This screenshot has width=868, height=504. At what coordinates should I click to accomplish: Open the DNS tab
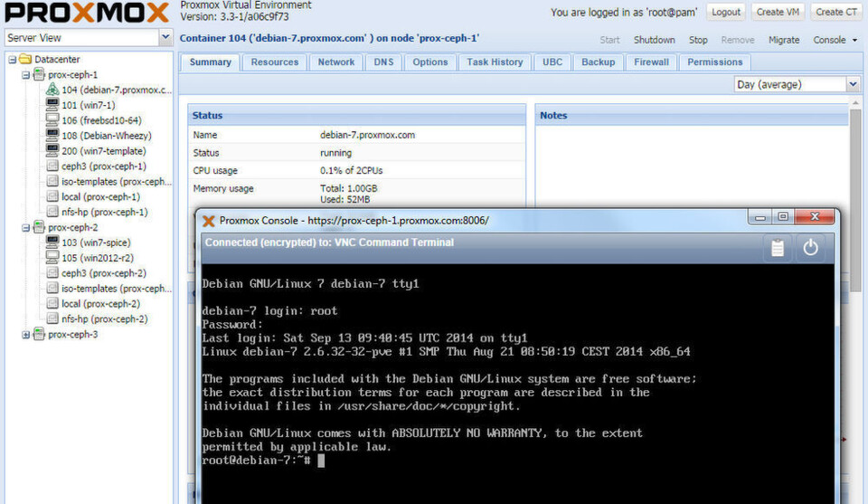tap(383, 62)
